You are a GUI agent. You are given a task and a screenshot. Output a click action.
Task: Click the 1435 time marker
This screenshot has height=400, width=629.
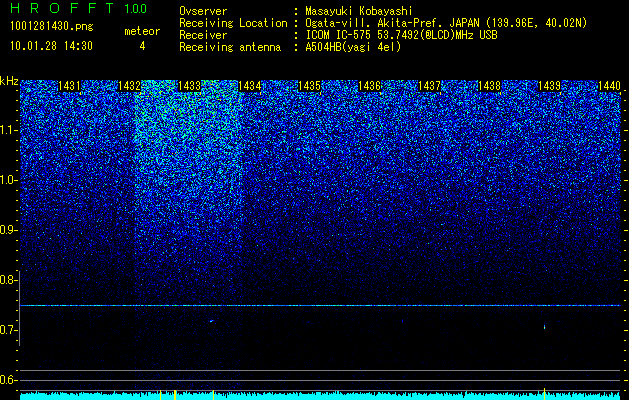(310, 86)
